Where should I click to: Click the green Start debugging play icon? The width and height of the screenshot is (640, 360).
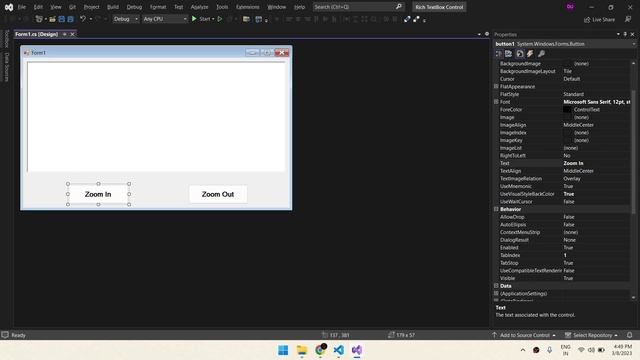[194, 19]
